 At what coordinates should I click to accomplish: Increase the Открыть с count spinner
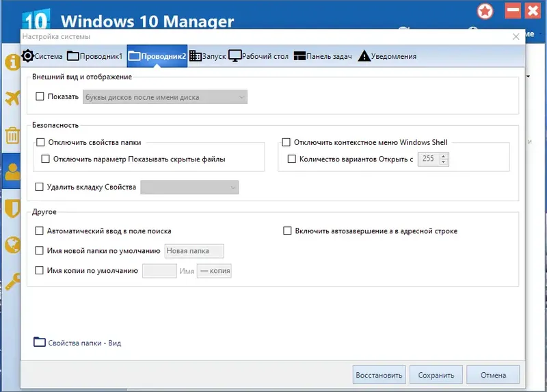(x=443, y=157)
